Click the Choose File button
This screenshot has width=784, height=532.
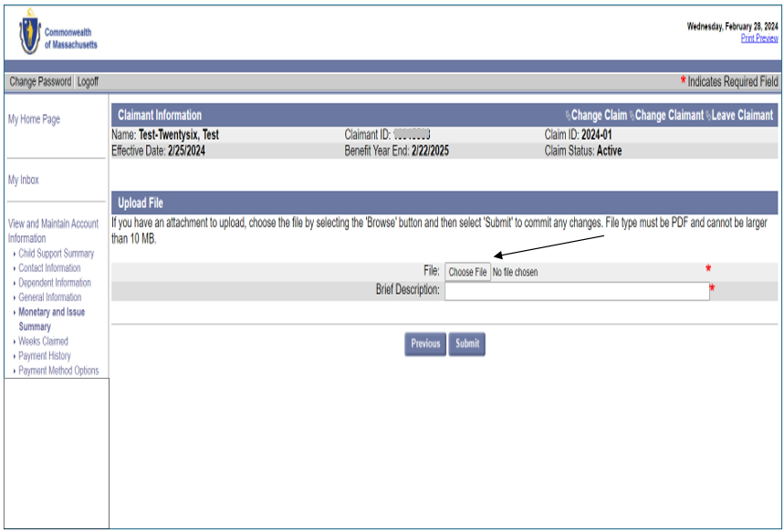point(468,271)
